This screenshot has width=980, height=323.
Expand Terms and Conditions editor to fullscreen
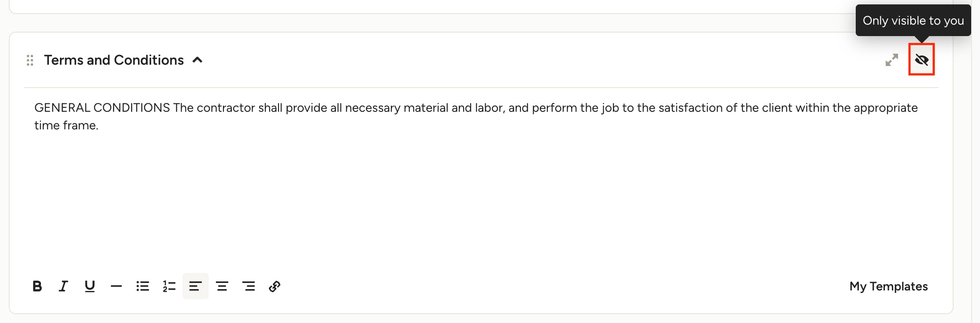tap(892, 60)
